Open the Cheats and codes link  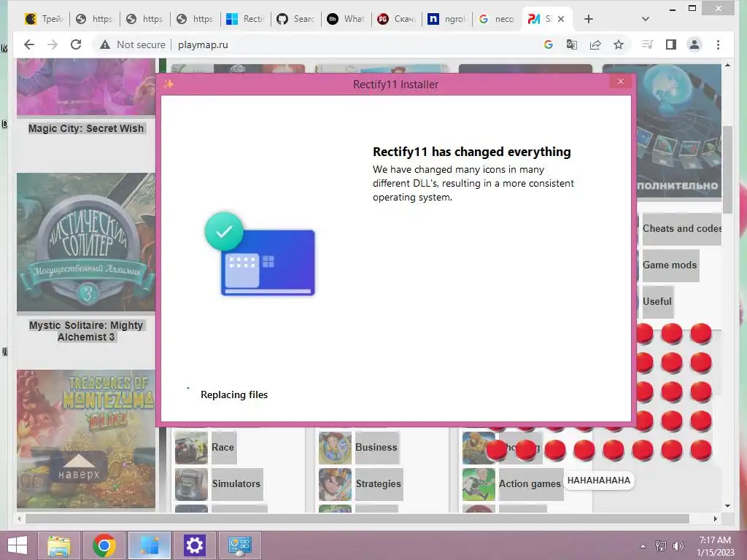682,228
